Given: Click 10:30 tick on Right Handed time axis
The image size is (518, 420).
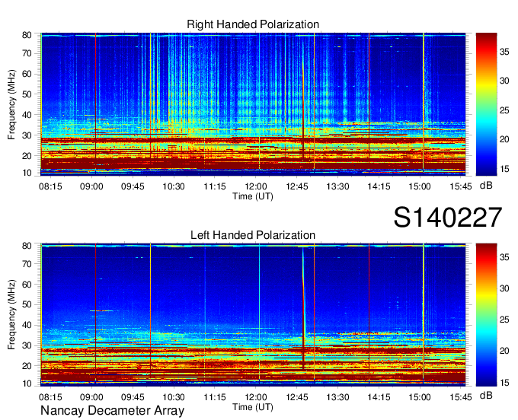Looking at the screenshot, I should tap(174, 186).
